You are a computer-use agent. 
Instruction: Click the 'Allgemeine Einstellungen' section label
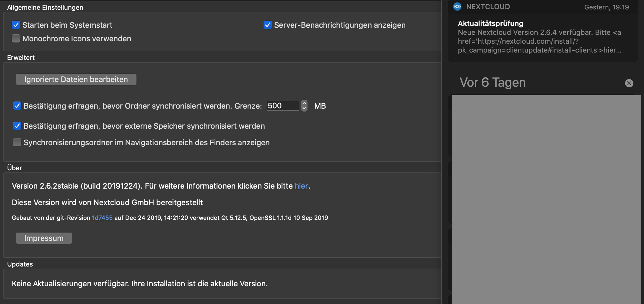45,7
